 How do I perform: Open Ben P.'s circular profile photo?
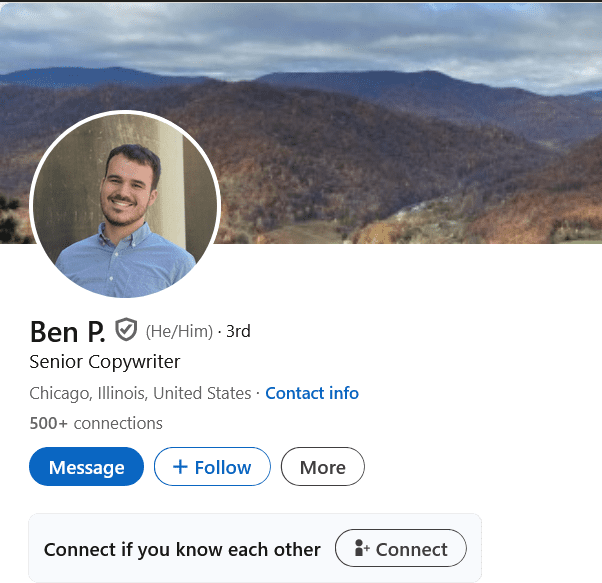pos(125,205)
